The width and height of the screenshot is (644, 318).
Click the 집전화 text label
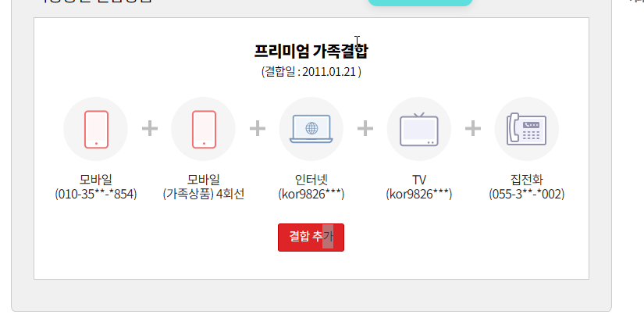pos(526,180)
